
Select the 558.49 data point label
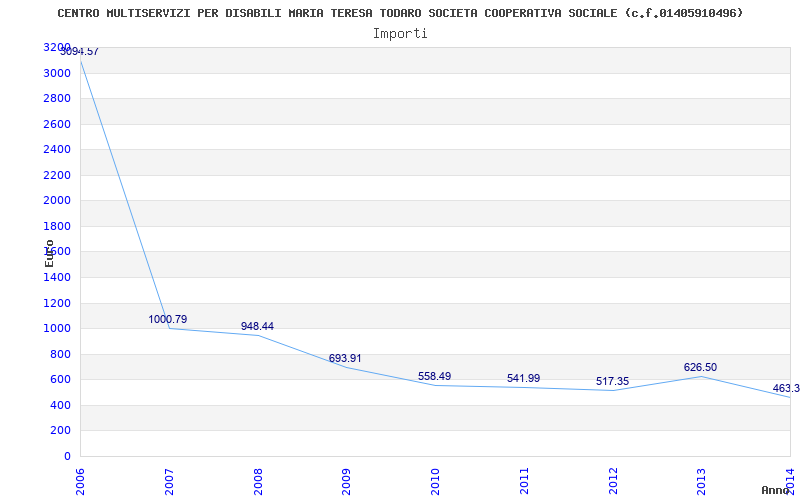click(x=434, y=376)
